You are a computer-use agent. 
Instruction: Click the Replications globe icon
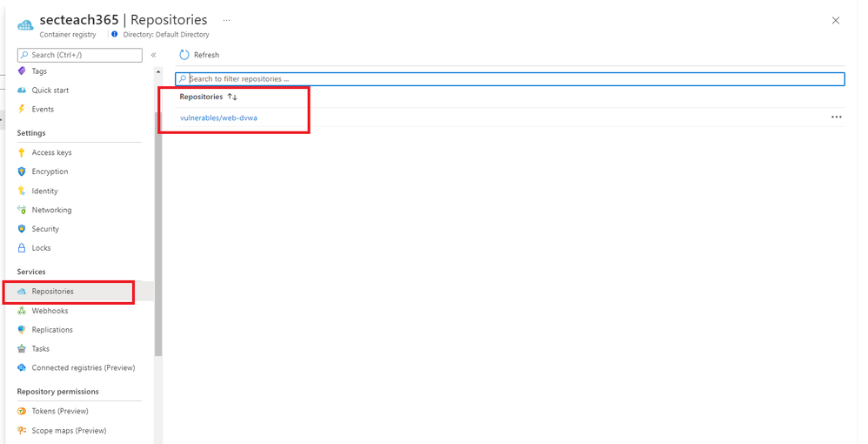[22, 329]
